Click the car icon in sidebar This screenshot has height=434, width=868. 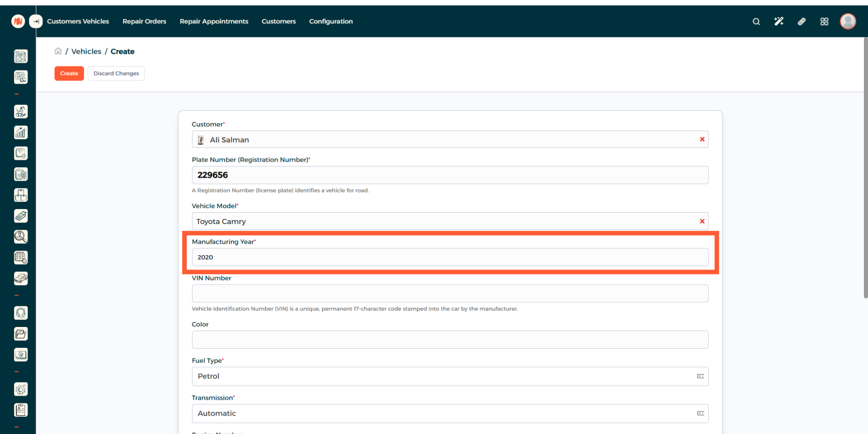click(x=21, y=279)
